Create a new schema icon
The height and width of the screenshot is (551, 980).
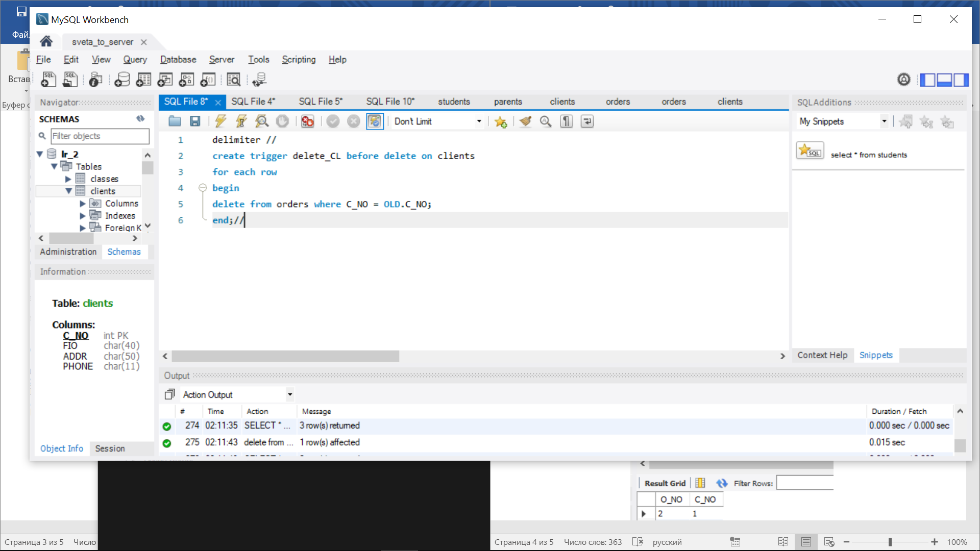click(122, 80)
